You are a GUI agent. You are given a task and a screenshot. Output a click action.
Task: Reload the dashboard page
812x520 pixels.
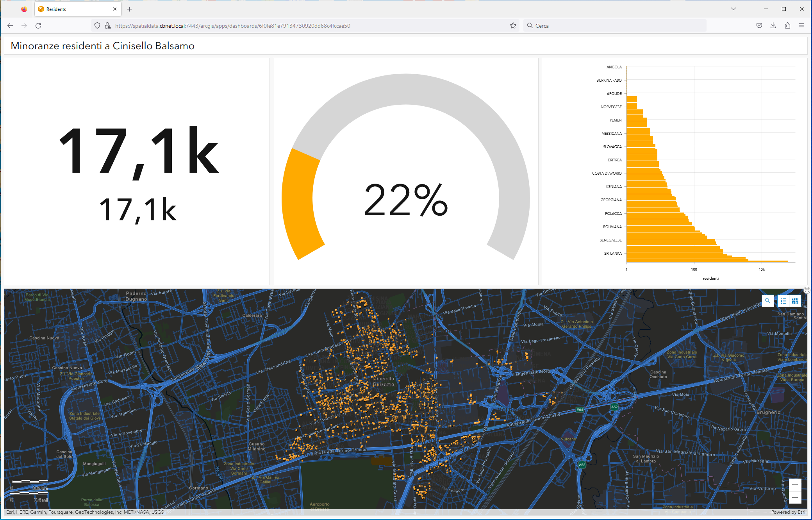(38, 26)
